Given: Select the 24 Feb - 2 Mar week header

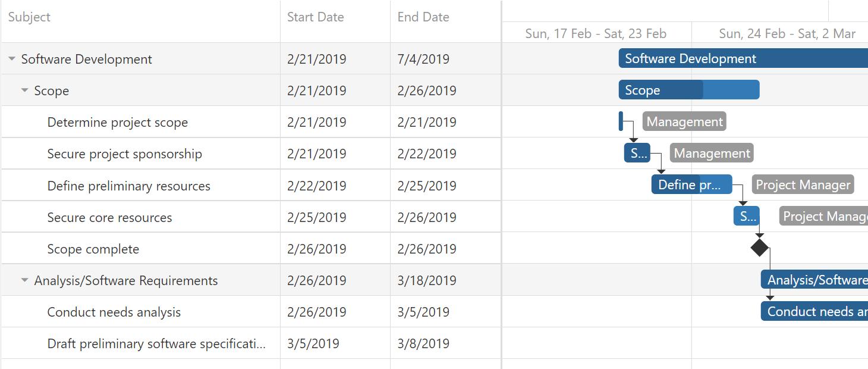Looking at the screenshot, I should point(787,33).
